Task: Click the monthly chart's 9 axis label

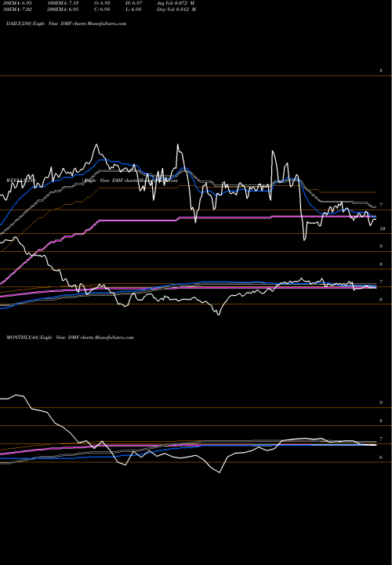Action: click(381, 403)
